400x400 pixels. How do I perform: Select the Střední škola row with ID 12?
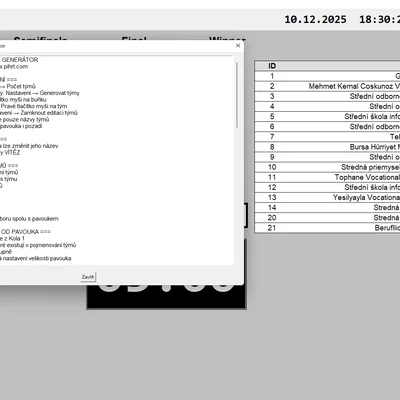click(327, 187)
